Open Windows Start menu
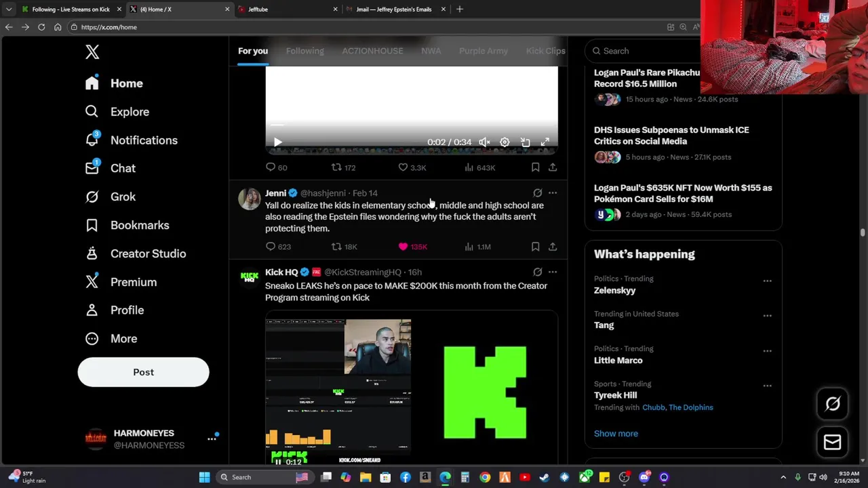Image resolution: width=868 pixels, height=488 pixels. (204, 477)
